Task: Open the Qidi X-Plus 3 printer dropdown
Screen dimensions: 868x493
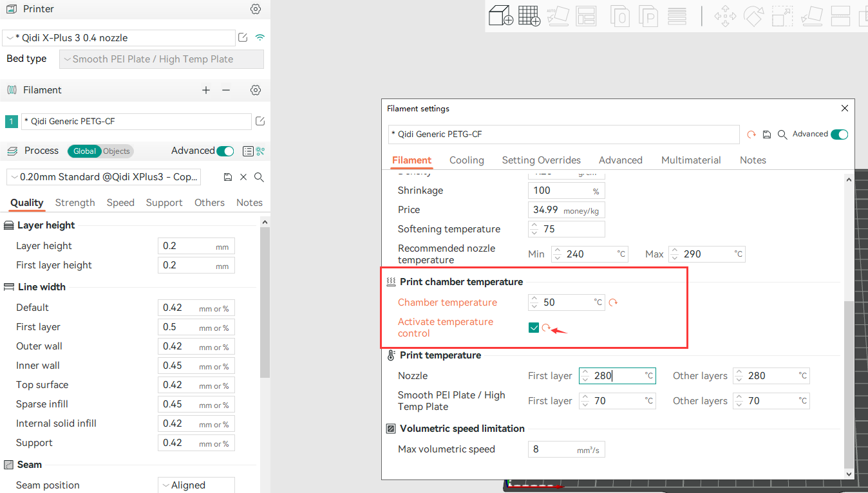Action: [x=119, y=38]
